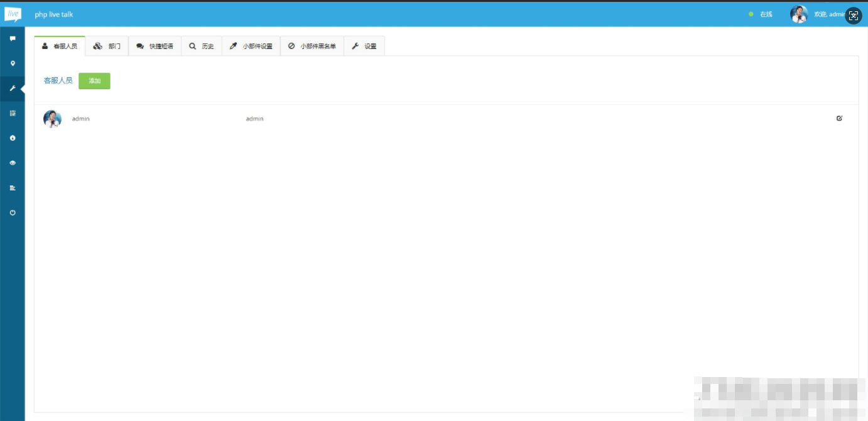Open the bar chart statistics sidebar icon
Image resolution: width=868 pixels, height=421 pixels.
pyautogui.click(x=13, y=187)
